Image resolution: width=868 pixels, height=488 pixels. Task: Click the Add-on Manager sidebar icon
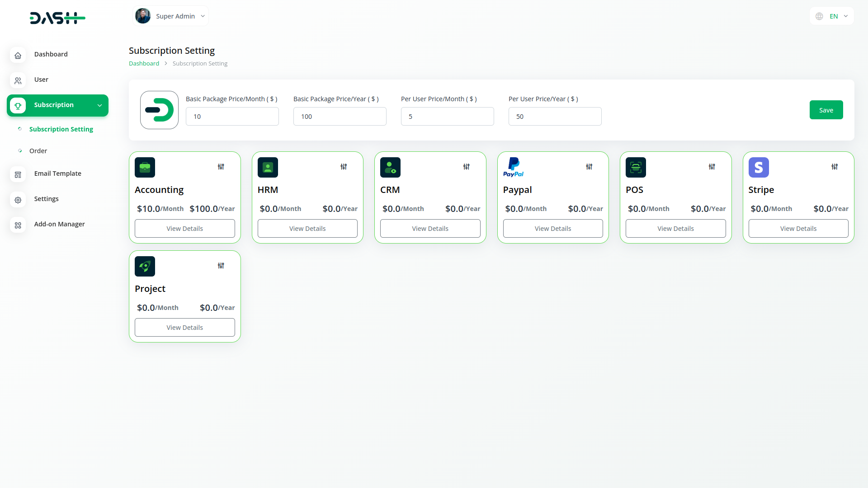point(18,225)
